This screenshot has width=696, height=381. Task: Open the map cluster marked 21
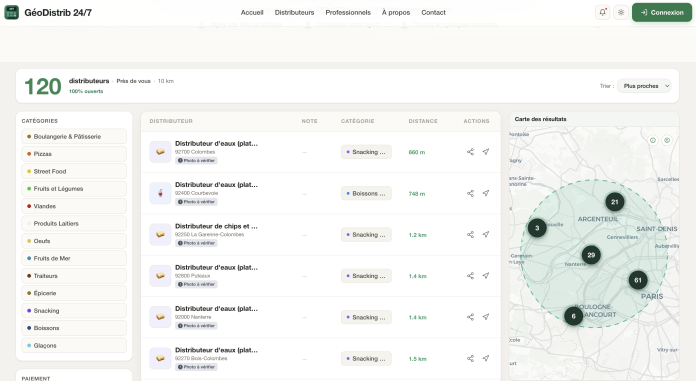pos(615,202)
